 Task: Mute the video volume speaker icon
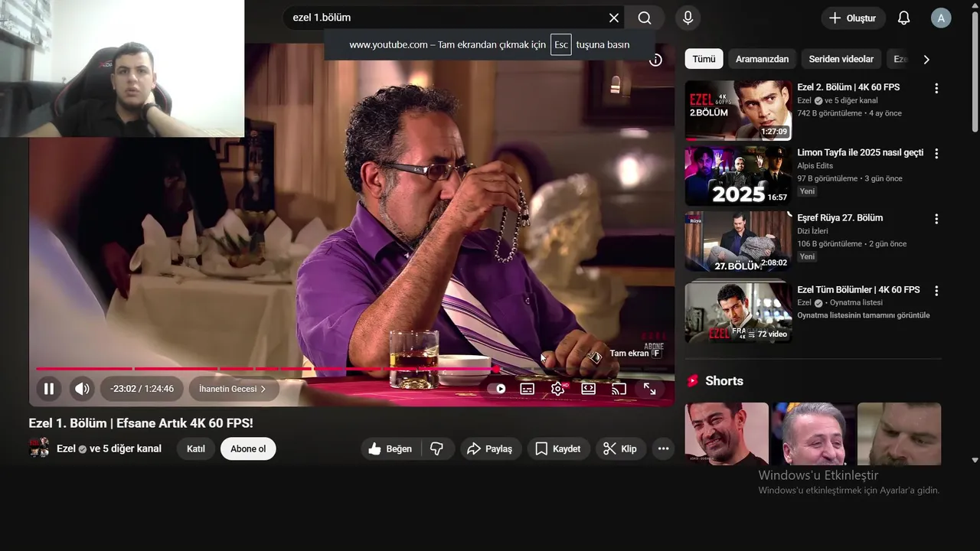point(82,389)
